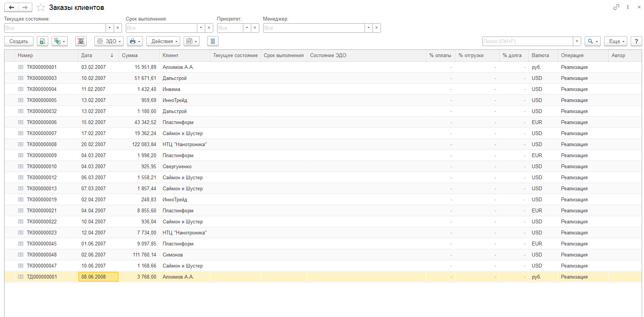Click into the Поиск search field
644x317 pixels.
point(528,41)
